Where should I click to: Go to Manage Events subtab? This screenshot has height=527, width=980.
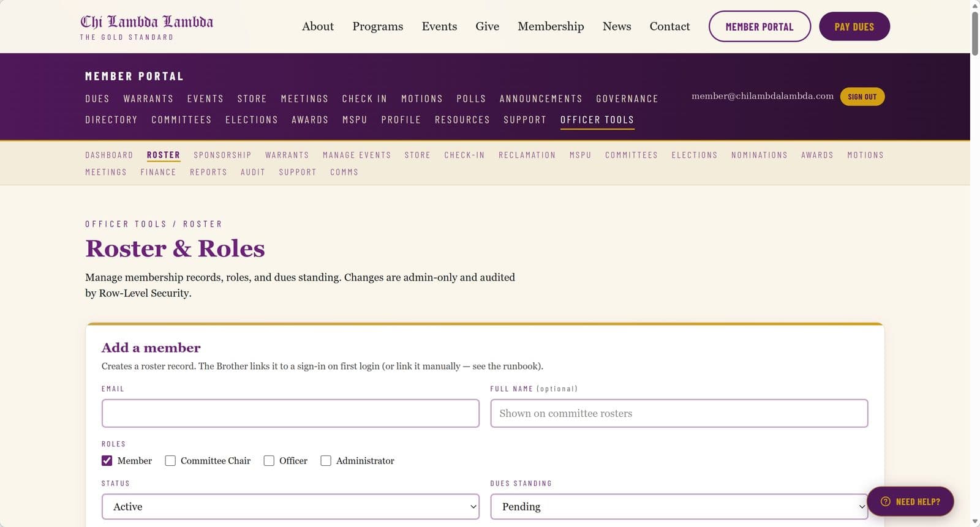357,155
